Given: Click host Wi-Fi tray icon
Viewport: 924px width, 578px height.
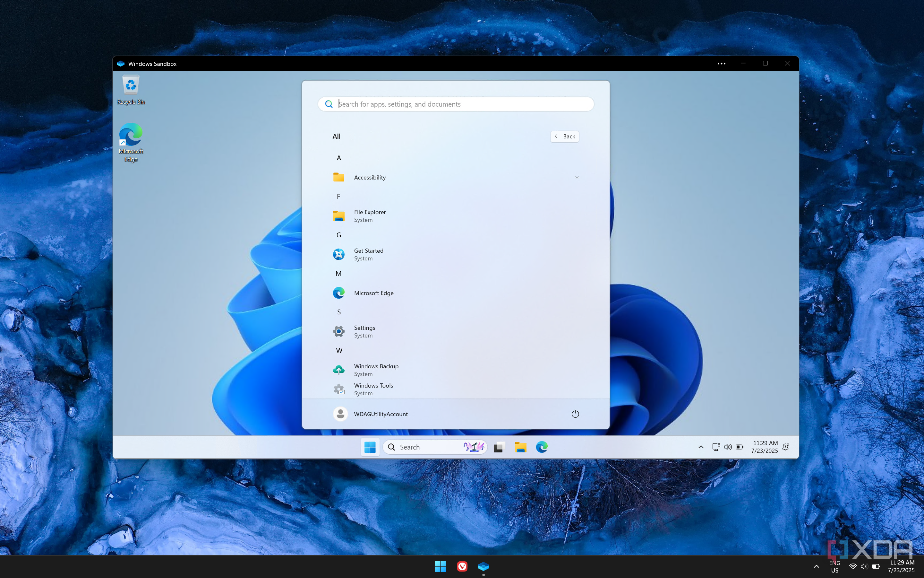Looking at the screenshot, I should click(x=852, y=566).
